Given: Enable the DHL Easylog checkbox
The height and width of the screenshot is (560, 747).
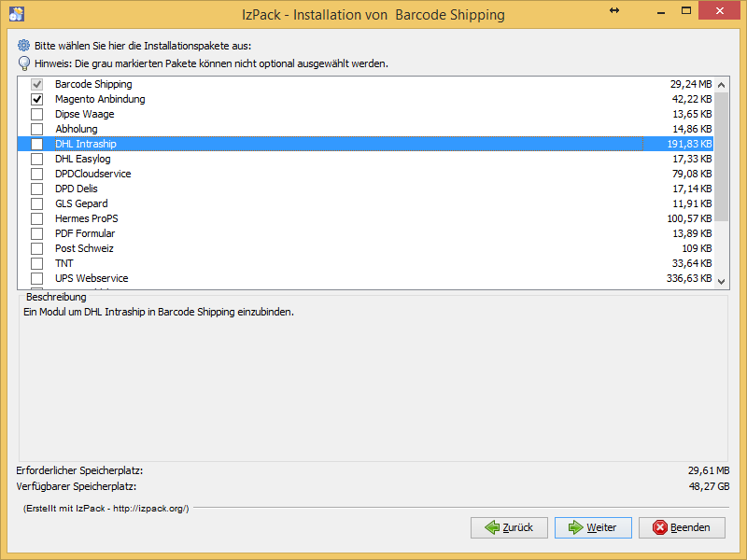Looking at the screenshot, I should 36,159.
